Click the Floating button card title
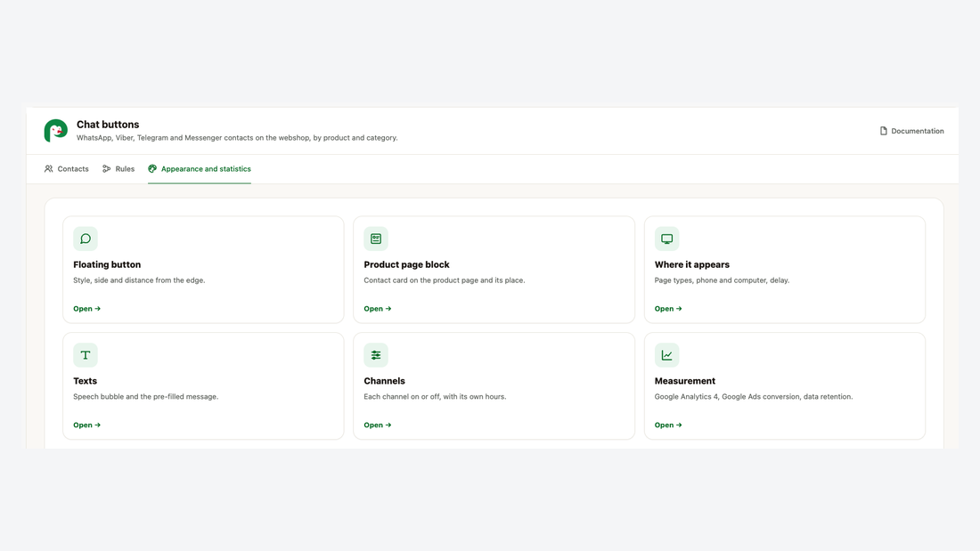This screenshot has height=551, width=980. coord(107,264)
